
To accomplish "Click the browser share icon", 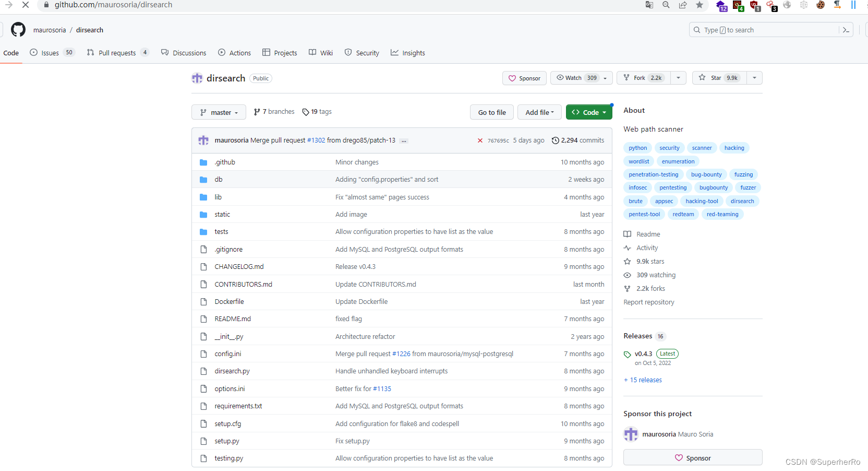I will point(683,5).
